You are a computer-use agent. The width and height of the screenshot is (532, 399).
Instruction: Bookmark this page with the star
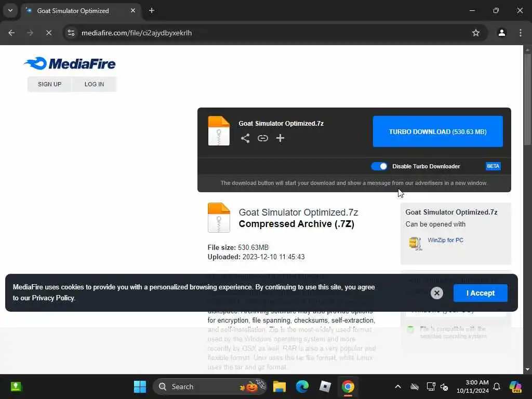pos(476,33)
